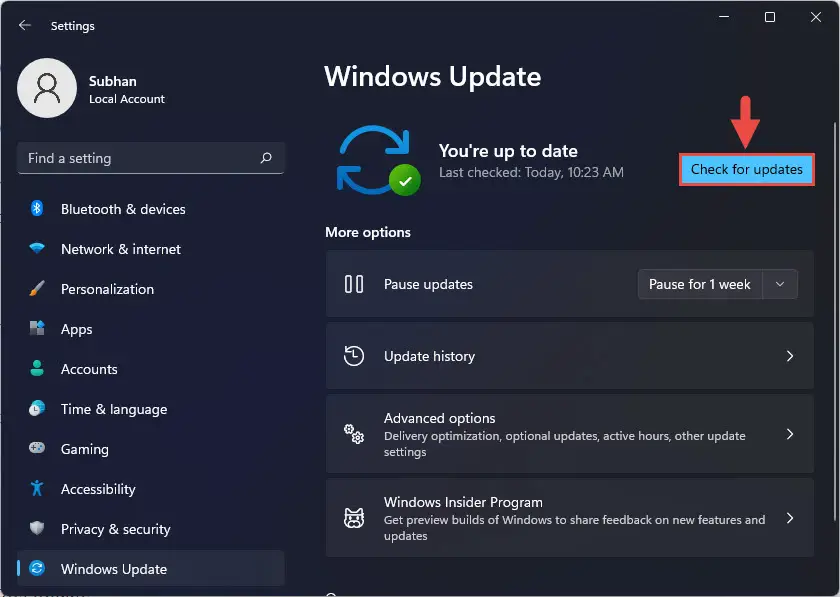Click Pause for 1 week
Screen dimensions: 840x597
(x=699, y=284)
